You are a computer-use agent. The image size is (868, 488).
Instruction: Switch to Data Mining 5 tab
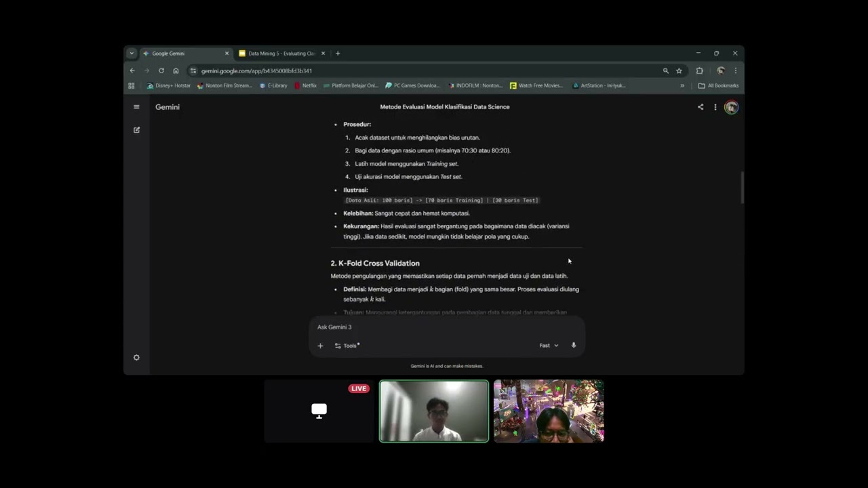(x=281, y=54)
